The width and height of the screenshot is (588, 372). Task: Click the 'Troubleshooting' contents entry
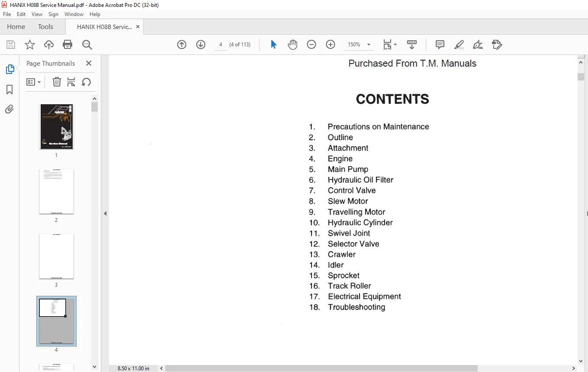pyautogui.click(x=357, y=307)
